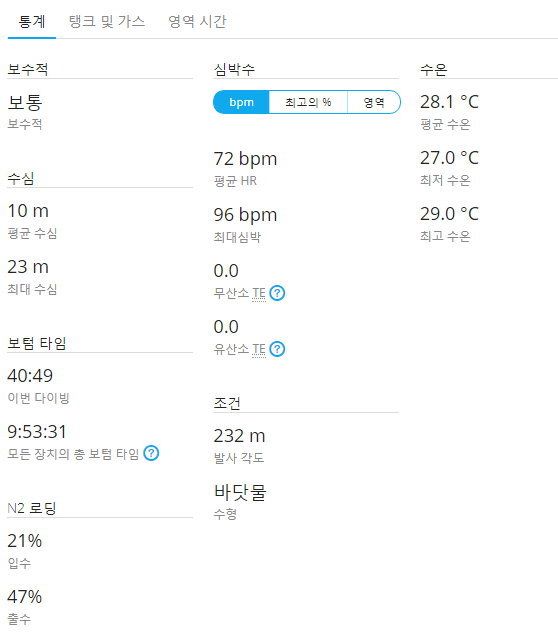Click the 72 bpm average HR value
This screenshot has height=632, width=558.
[x=245, y=159]
